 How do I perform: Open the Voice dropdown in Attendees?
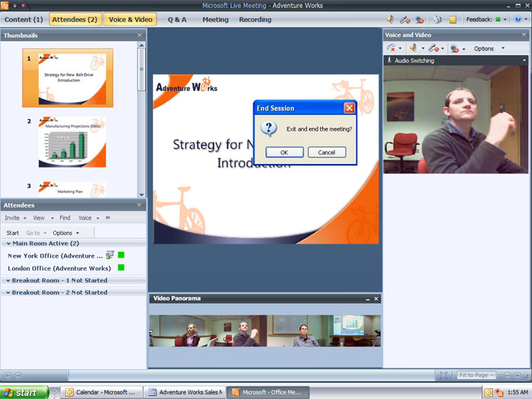[89, 218]
